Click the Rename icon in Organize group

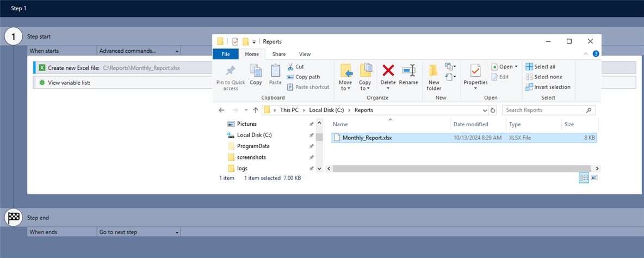coord(408,71)
